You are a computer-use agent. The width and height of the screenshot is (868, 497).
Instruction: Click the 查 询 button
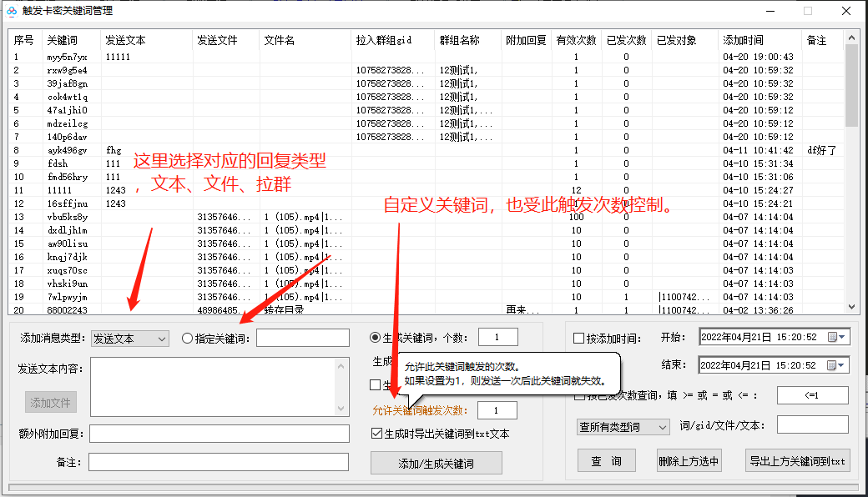pos(607,460)
